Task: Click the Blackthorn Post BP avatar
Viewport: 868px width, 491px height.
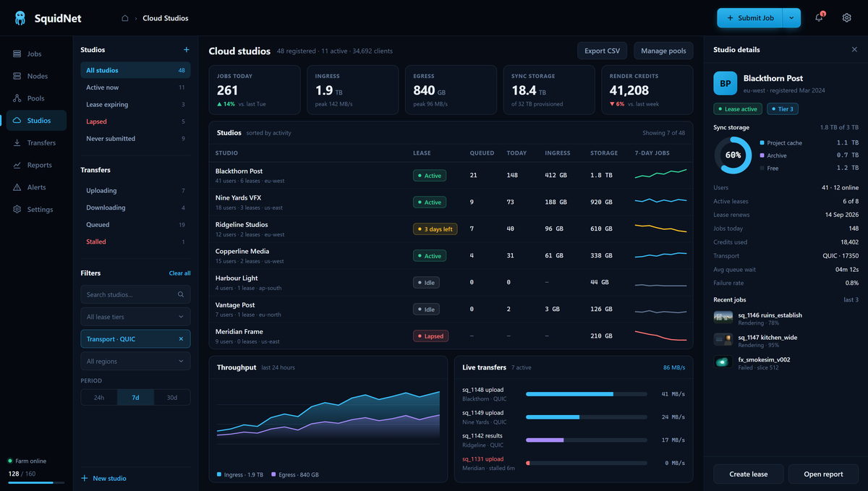Action: tap(726, 83)
